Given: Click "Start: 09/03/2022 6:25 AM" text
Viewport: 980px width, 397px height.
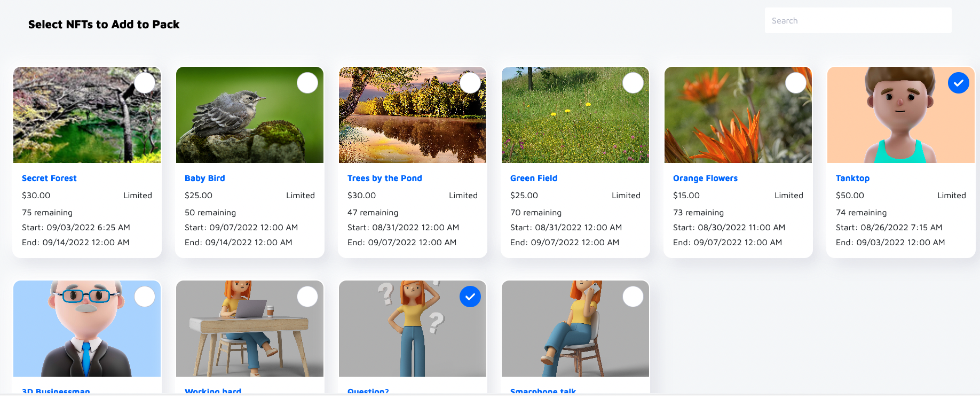Looking at the screenshot, I should (x=76, y=228).
